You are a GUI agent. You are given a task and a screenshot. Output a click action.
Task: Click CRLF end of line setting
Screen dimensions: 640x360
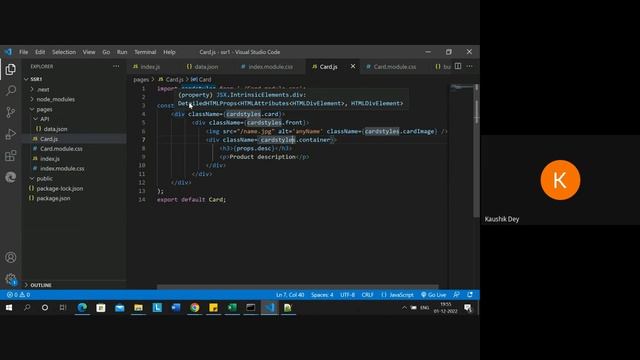pyautogui.click(x=367, y=295)
